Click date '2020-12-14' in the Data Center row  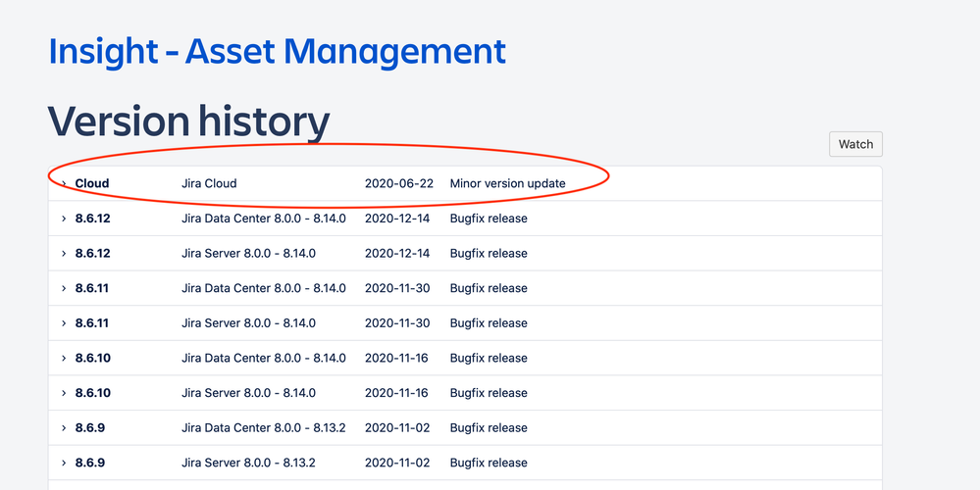[x=397, y=219]
